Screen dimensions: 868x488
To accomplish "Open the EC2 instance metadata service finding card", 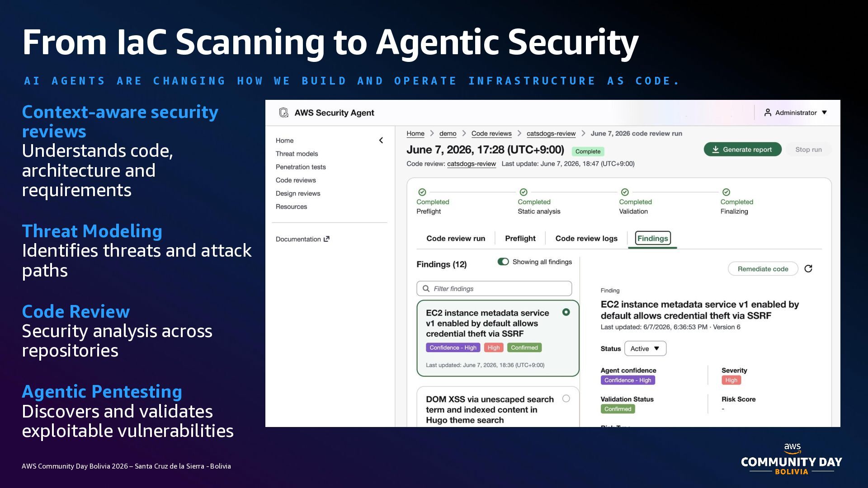I will [498, 338].
